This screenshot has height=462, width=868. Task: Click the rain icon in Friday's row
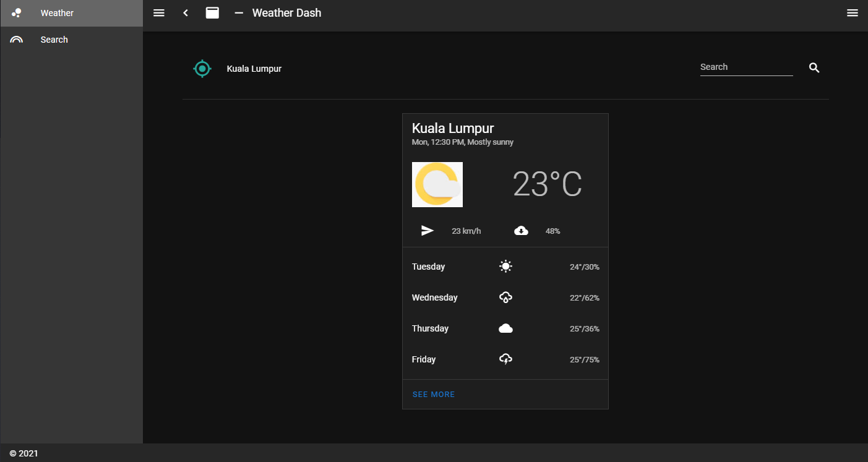[x=505, y=359]
